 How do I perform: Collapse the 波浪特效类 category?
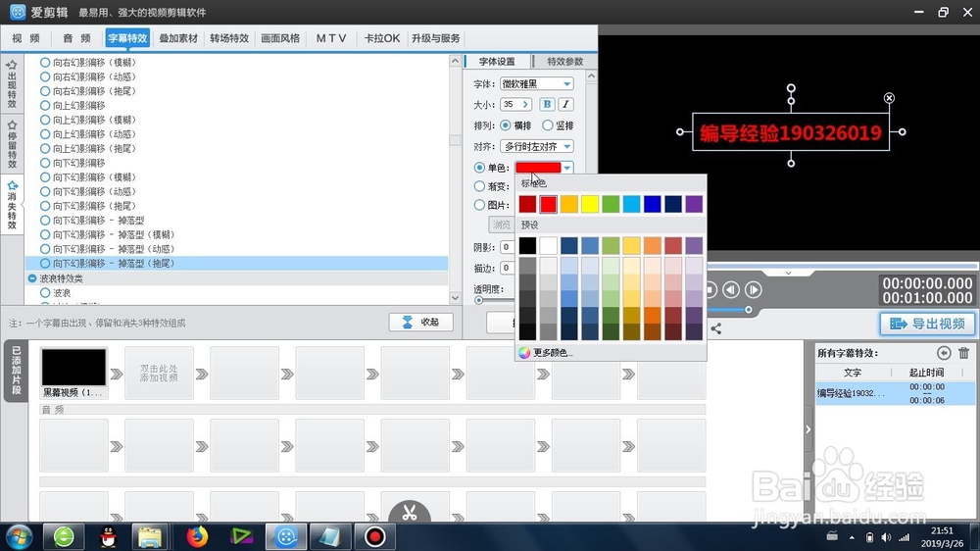(32, 278)
